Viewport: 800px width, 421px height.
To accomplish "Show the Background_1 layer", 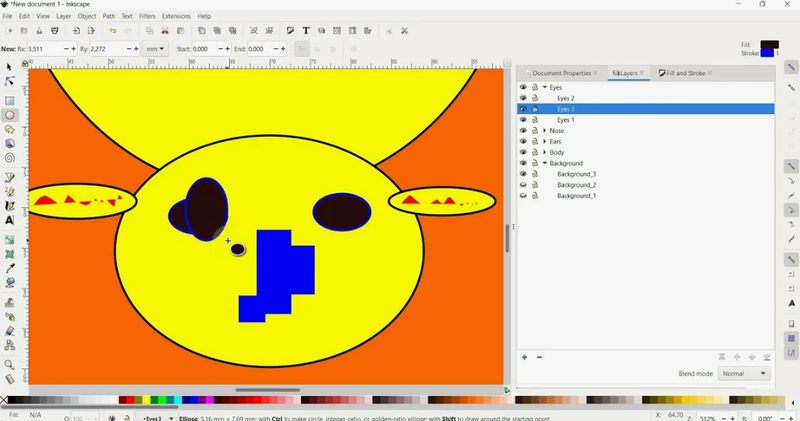I will click(523, 195).
